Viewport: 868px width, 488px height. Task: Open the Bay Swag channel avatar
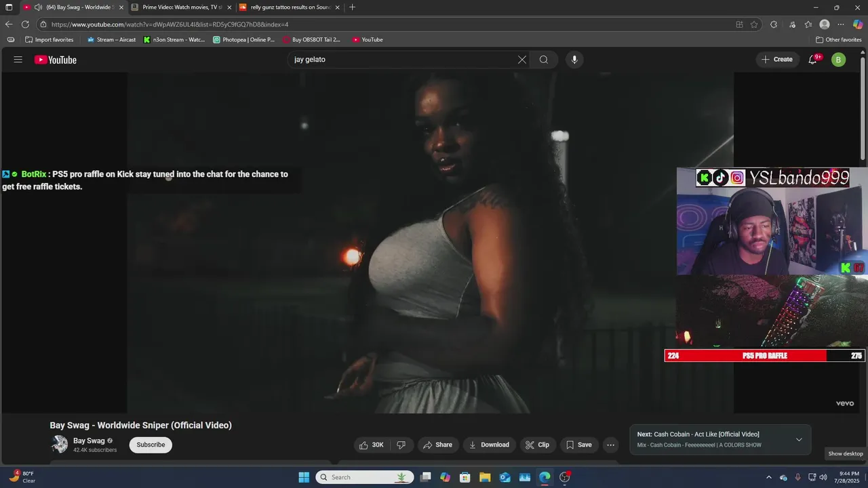60,444
